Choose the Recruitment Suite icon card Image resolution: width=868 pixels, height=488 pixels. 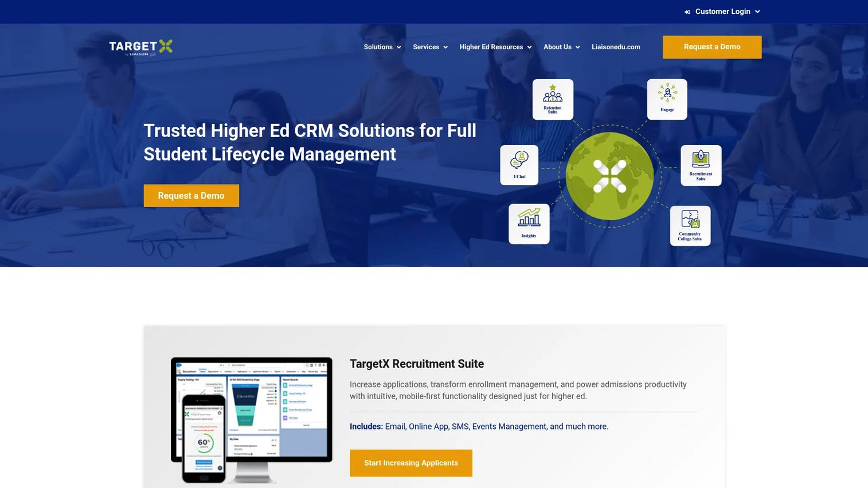click(701, 165)
